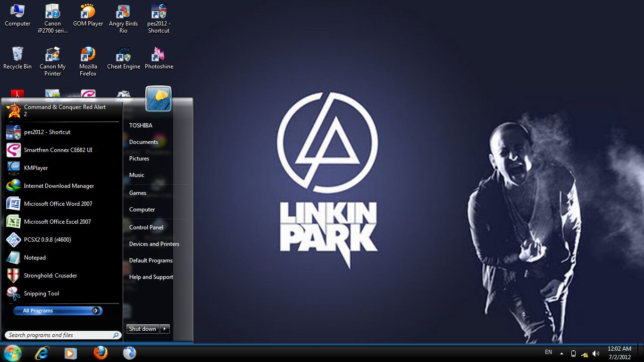The image size is (644, 362).
Task: Open Control Panel
Action: click(146, 227)
